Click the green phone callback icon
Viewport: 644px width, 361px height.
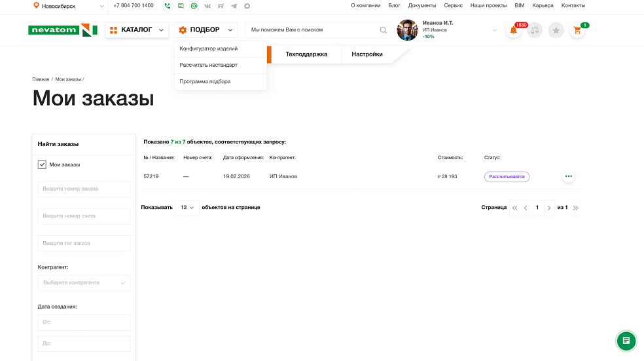coord(168,6)
